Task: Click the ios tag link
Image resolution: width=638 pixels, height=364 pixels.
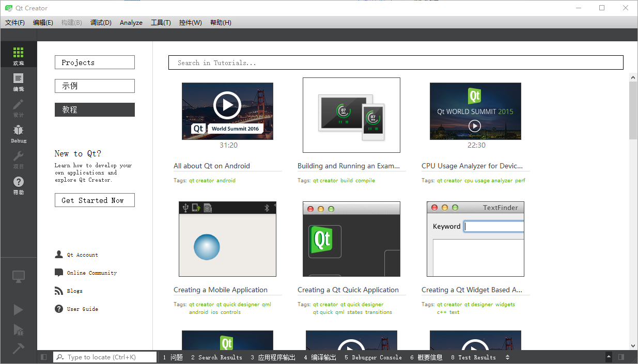Action: tap(214, 312)
